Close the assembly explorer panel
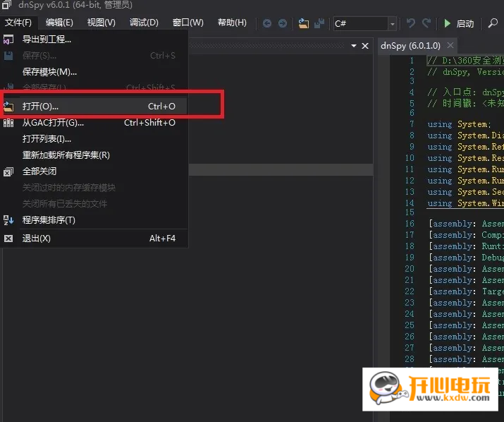Viewport: 504px width, 422px height. [365, 46]
